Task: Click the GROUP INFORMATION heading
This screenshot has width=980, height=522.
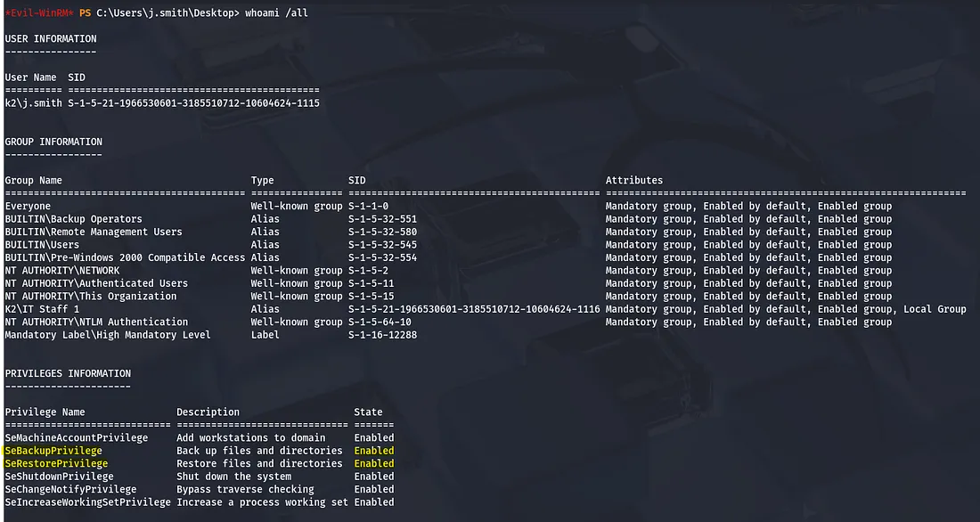Action: [53, 142]
